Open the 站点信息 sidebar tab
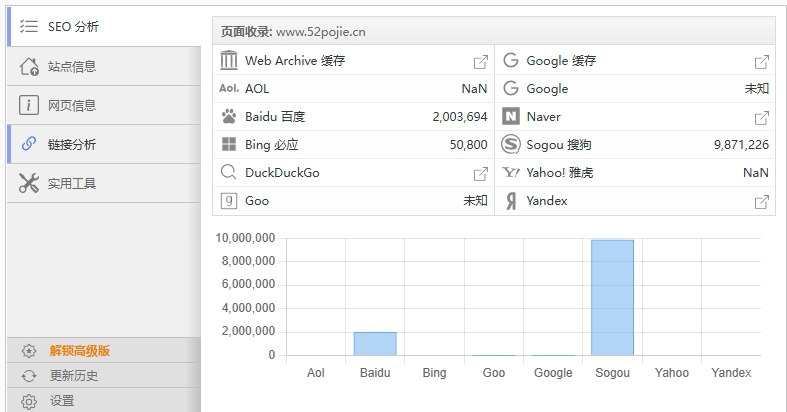The height and width of the screenshot is (412, 787). 104,66
